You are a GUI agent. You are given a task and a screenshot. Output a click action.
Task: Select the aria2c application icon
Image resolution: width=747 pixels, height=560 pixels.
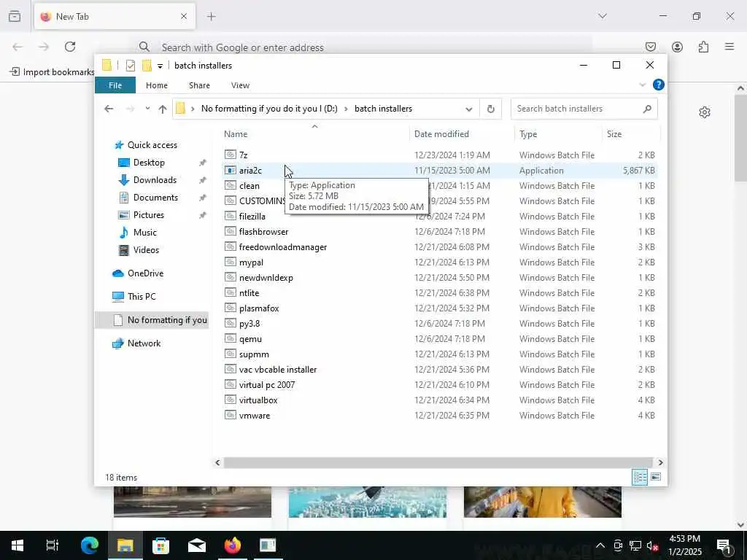point(230,170)
